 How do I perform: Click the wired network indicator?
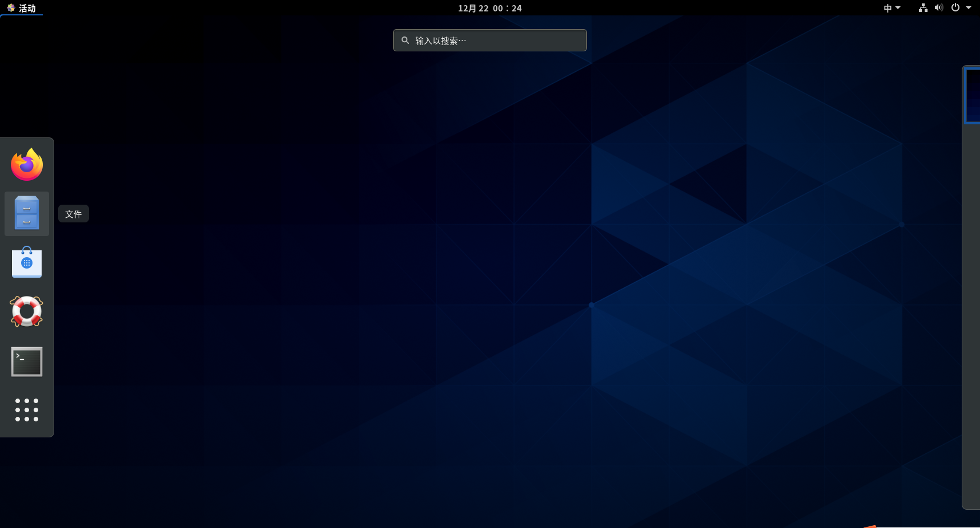pos(922,7)
